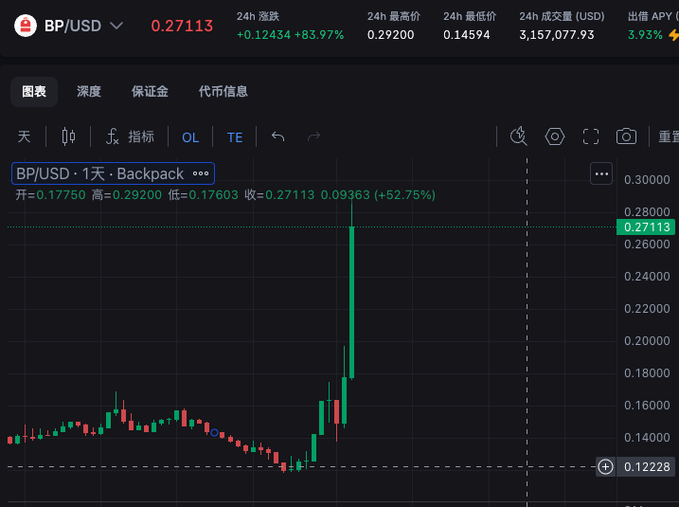Image resolution: width=679 pixels, height=507 pixels.
Task: Click the 收=0.27113 close value
Action: (x=279, y=195)
